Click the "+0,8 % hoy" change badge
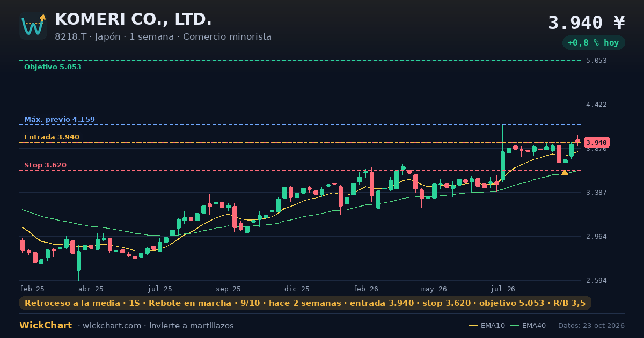The width and height of the screenshot is (644, 338). (x=593, y=43)
